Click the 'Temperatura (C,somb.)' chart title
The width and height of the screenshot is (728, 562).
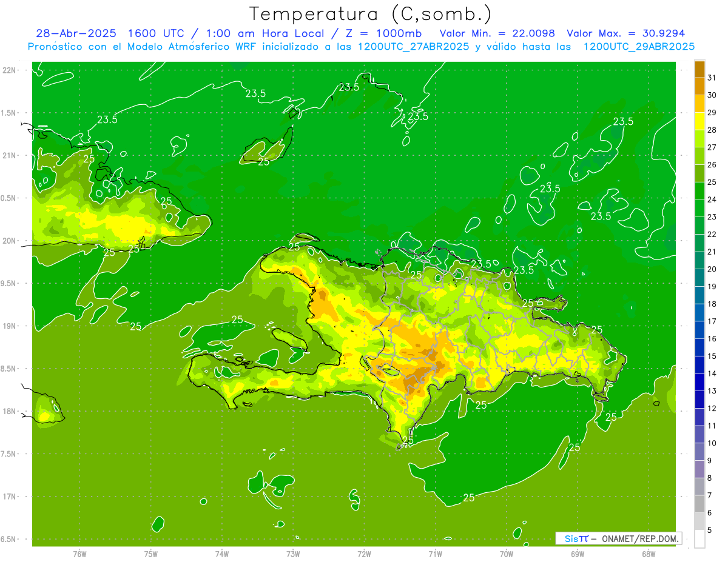coord(371,15)
